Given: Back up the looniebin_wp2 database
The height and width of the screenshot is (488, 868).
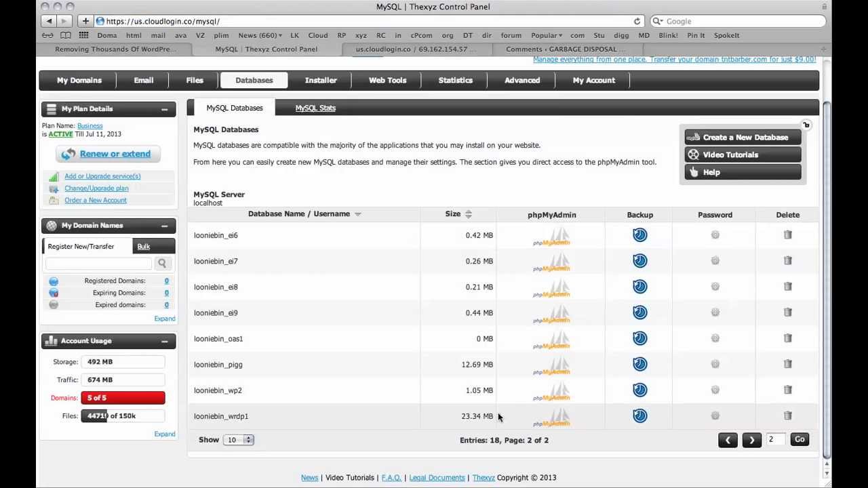Looking at the screenshot, I should (639, 390).
